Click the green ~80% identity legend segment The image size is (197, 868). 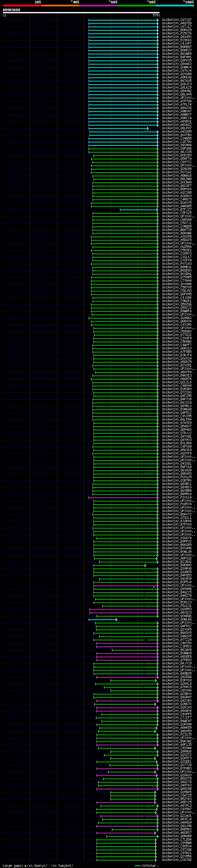[137, 6]
